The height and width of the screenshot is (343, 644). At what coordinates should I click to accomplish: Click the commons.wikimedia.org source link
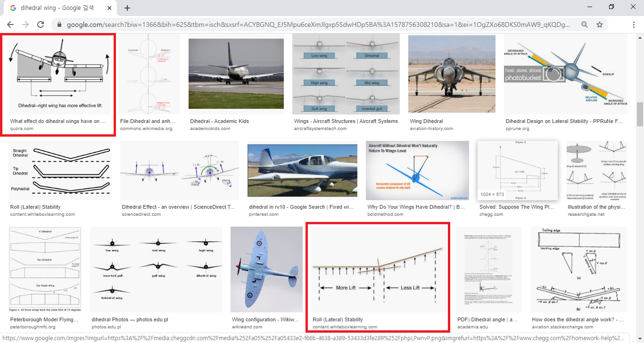(x=146, y=129)
